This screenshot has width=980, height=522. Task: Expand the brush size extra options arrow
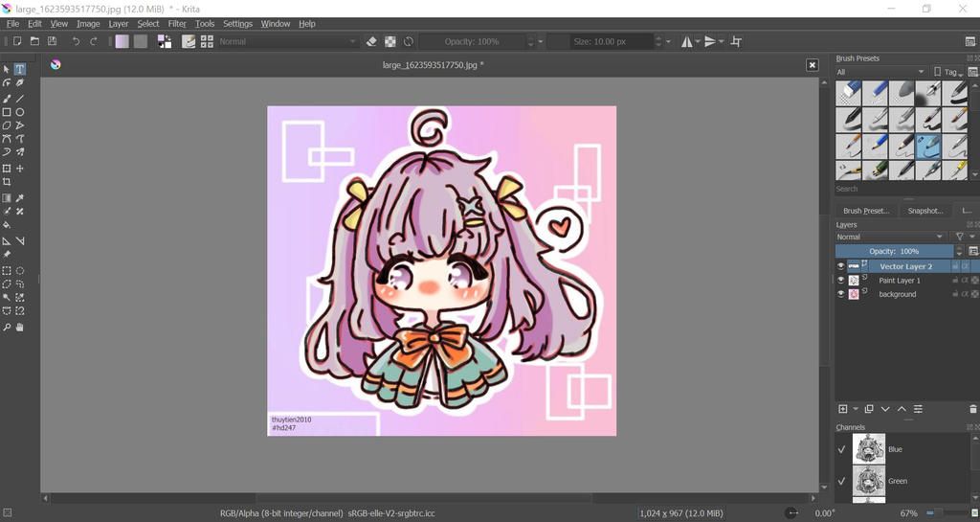[x=668, y=41]
